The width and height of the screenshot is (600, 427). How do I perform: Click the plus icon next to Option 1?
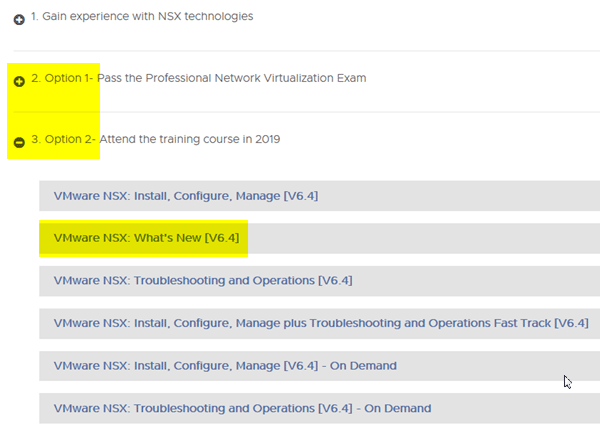(19, 81)
